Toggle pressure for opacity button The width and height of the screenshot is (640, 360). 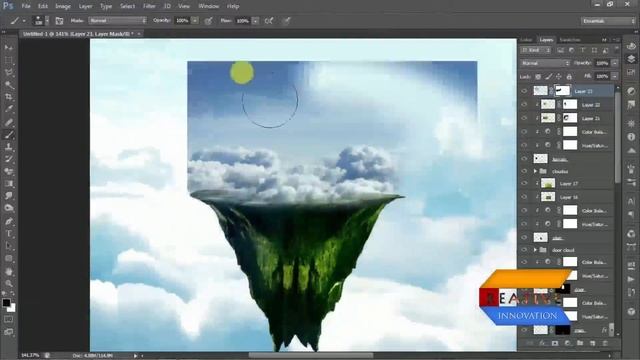click(x=209, y=20)
